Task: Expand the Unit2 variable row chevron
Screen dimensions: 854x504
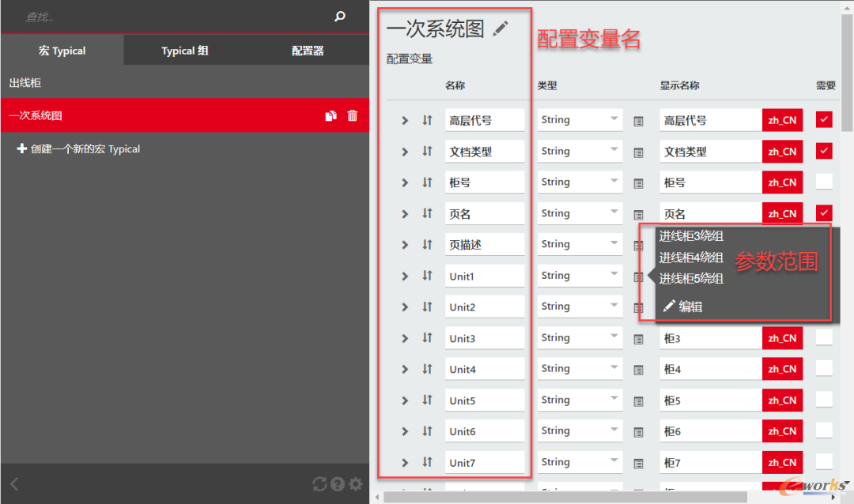Action: click(x=405, y=307)
